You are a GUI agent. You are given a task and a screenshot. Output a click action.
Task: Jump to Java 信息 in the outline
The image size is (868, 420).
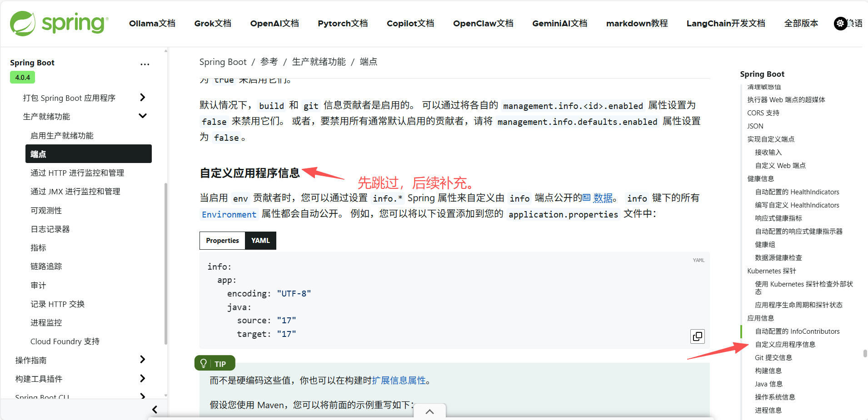768,384
